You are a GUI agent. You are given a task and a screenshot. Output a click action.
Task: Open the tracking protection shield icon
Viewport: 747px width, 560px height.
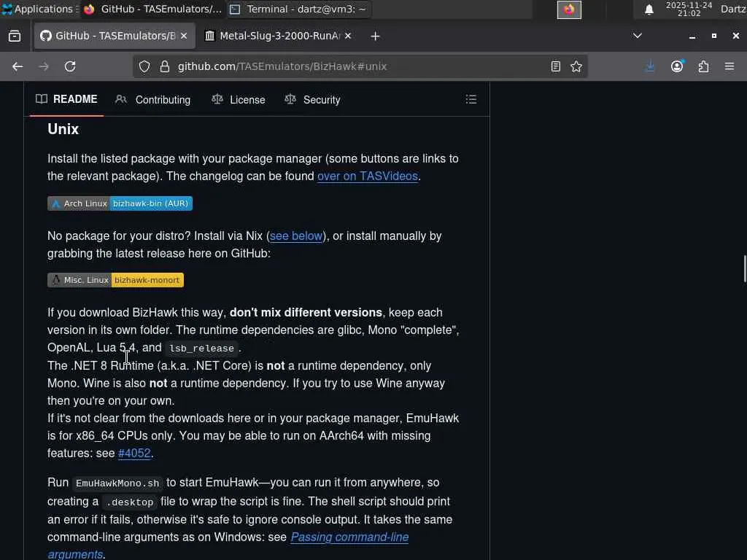pyautogui.click(x=144, y=66)
